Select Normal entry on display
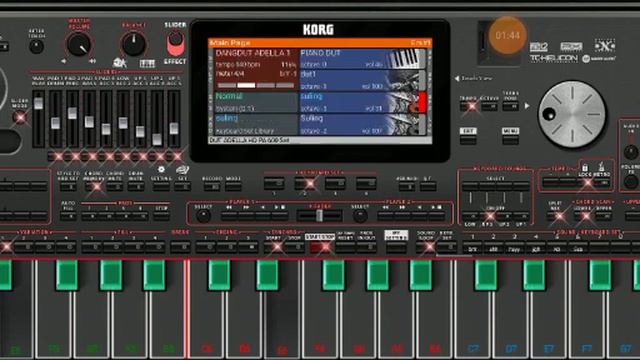 click(256, 102)
